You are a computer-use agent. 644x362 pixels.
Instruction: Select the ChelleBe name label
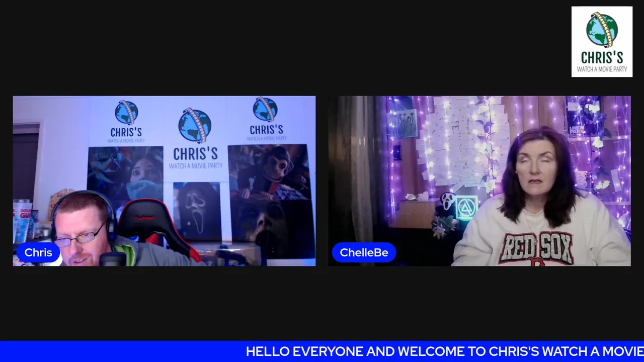364,252
